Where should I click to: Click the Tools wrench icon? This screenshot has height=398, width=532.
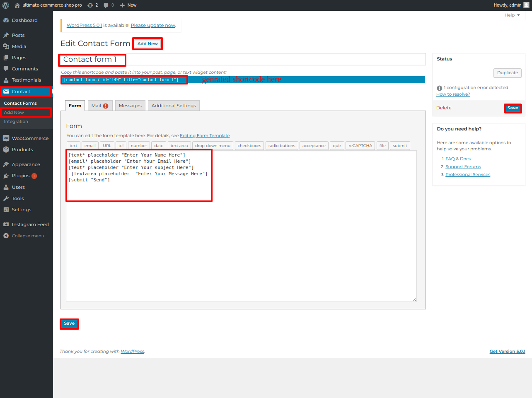(6, 198)
